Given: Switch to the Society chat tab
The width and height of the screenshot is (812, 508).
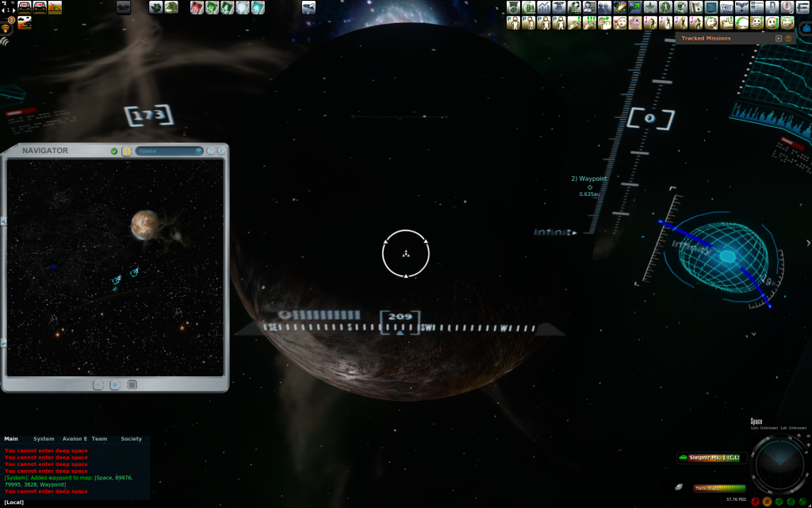Looking at the screenshot, I should pos(131,439).
